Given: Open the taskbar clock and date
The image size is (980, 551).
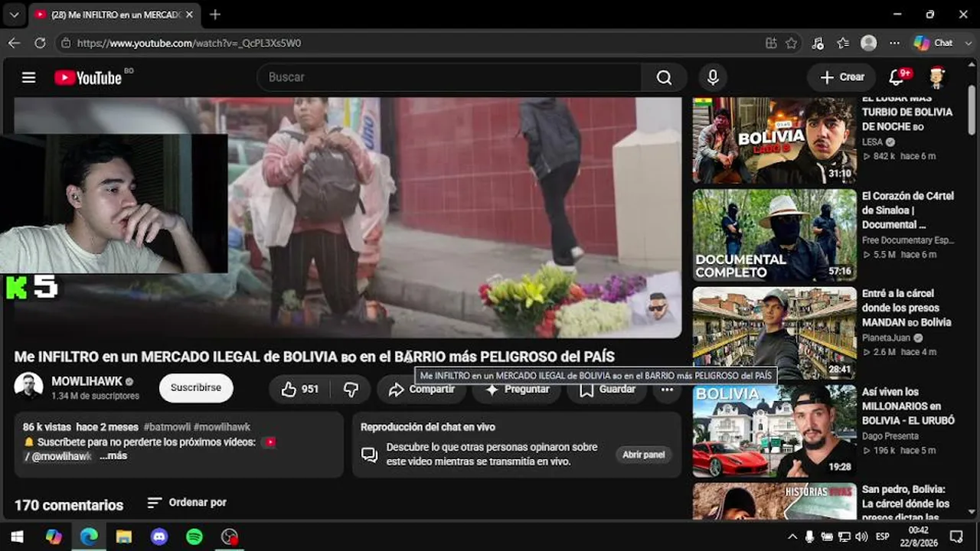Looking at the screenshot, I should point(918,536).
